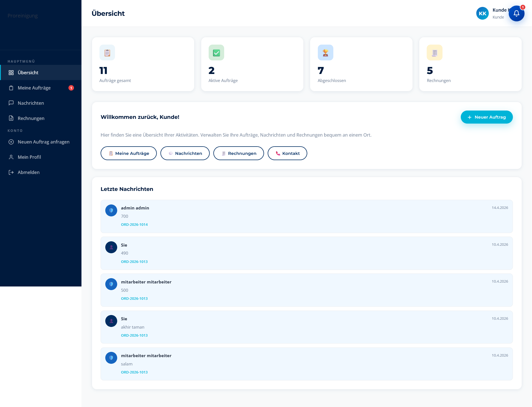Click the Proreinigung logo text
The image size is (532, 407).
23,16
